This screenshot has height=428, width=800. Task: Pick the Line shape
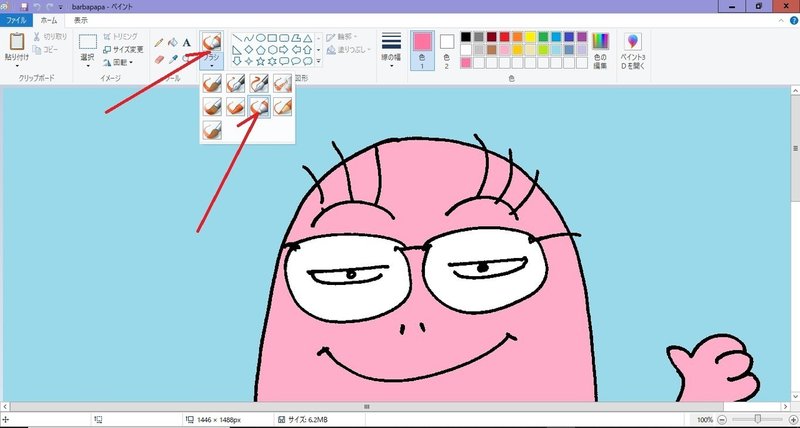[x=237, y=38]
